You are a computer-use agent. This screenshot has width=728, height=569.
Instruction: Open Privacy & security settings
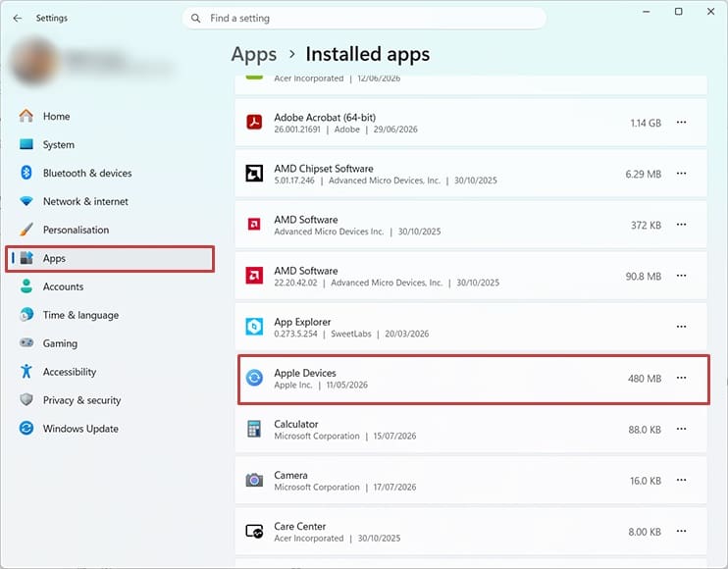pyautogui.click(x=110, y=399)
